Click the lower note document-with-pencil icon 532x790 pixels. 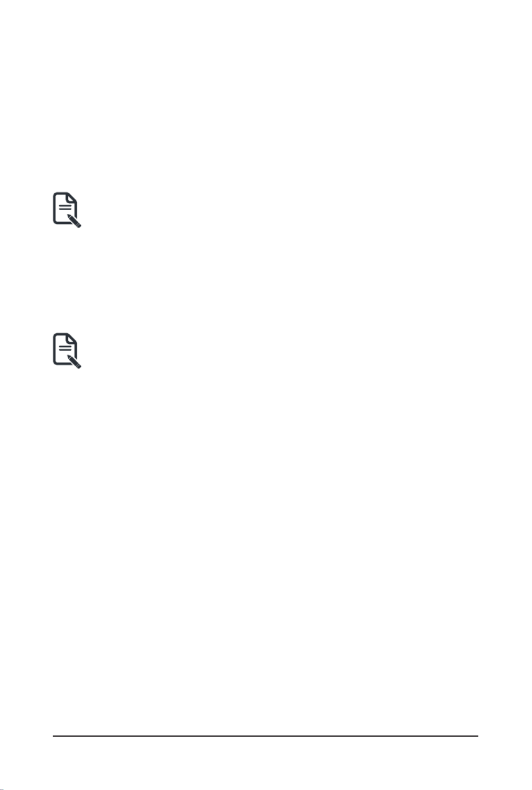pos(67,350)
